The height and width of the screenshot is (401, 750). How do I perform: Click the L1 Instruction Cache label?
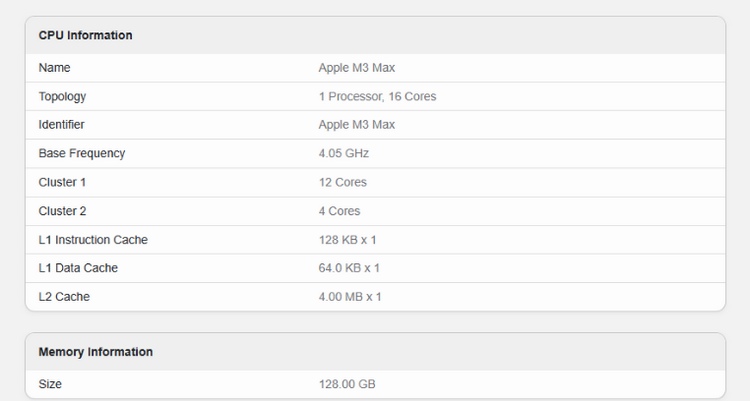(93, 240)
